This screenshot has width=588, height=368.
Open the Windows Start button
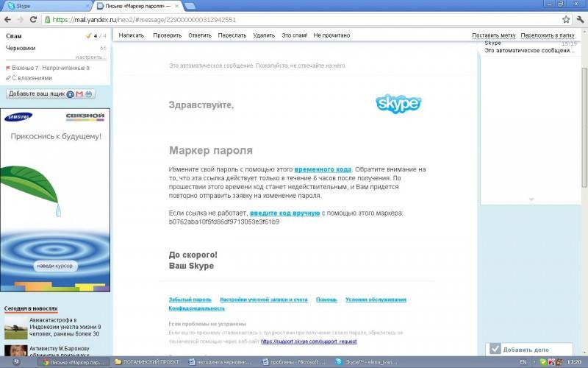click(x=16, y=361)
